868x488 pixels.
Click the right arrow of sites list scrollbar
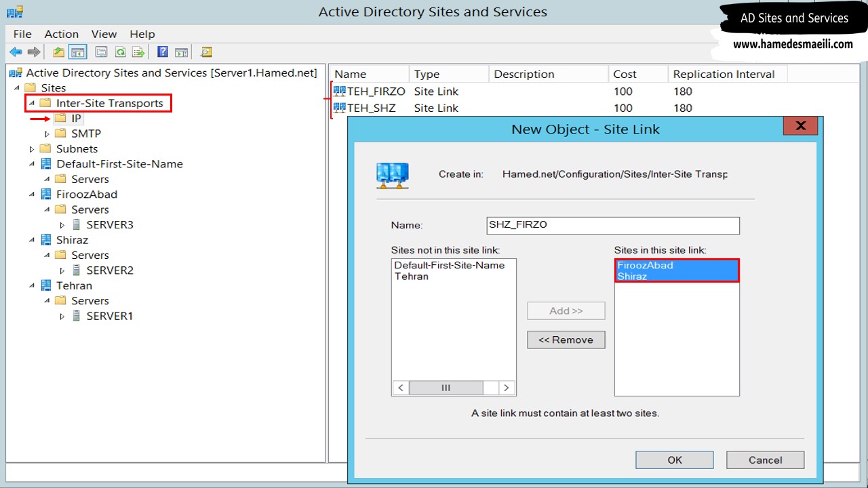tap(507, 388)
